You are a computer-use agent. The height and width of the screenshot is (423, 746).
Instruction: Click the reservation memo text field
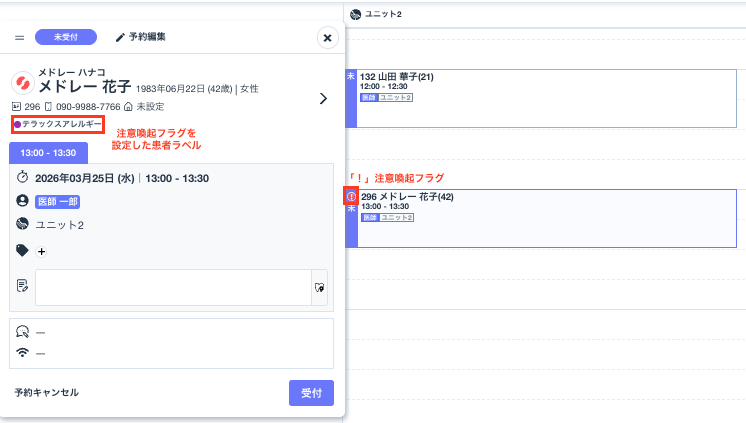(173, 286)
